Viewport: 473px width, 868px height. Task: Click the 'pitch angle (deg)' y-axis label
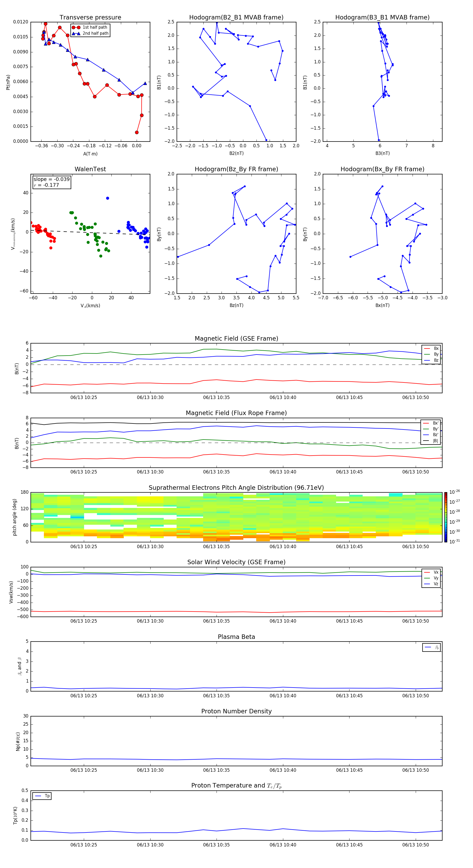15,517
